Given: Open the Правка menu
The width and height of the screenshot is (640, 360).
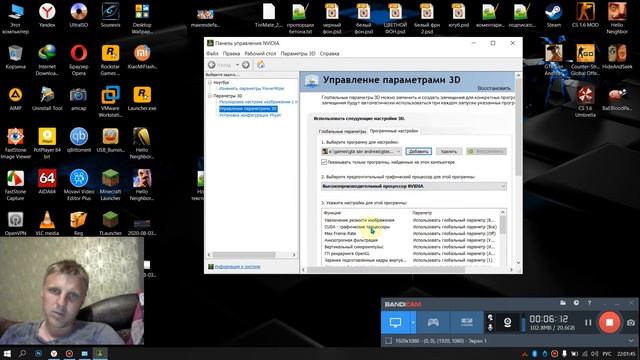Looking at the screenshot, I should pos(231,53).
